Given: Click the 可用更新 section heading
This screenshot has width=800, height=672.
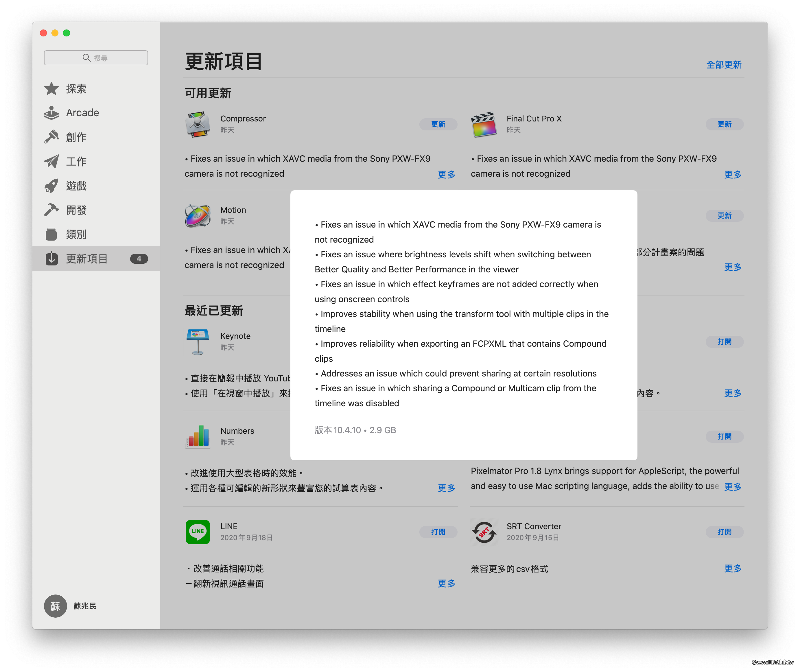Looking at the screenshot, I should click(x=208, y=93).
